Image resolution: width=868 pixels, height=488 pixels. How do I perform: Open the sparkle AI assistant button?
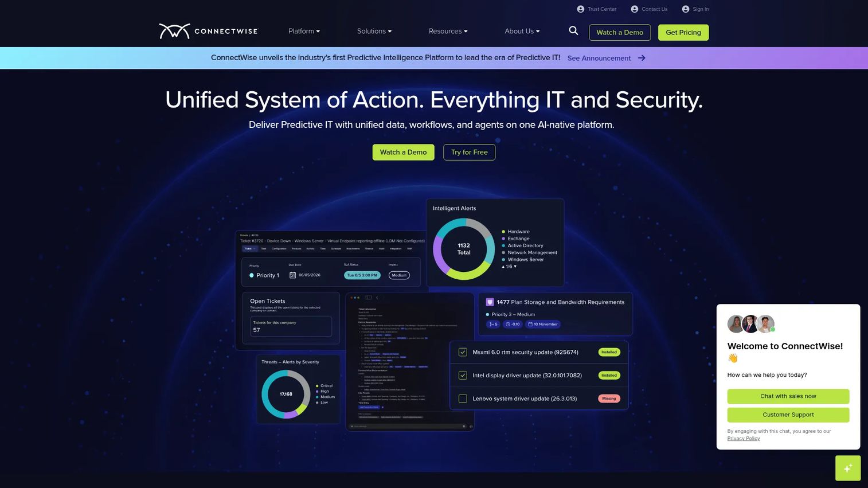[848, 468]
